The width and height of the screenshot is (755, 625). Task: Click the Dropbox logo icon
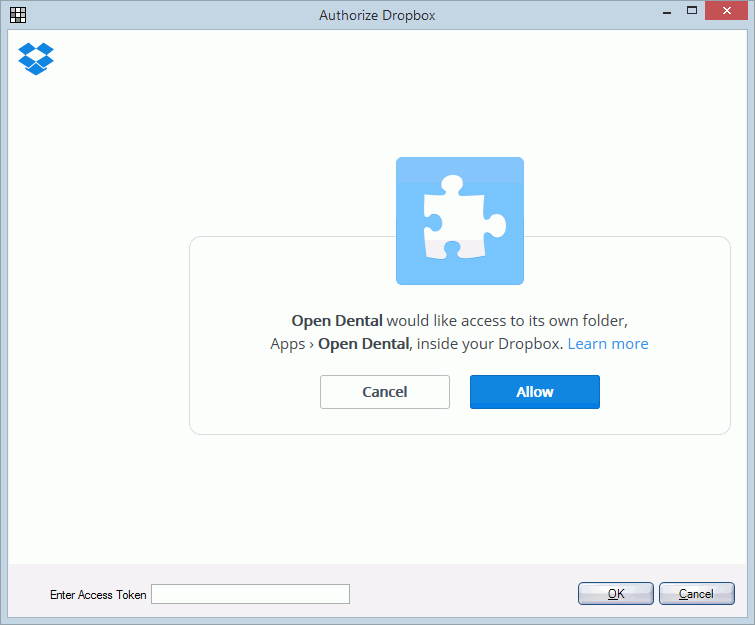click(x=36, y=59)
